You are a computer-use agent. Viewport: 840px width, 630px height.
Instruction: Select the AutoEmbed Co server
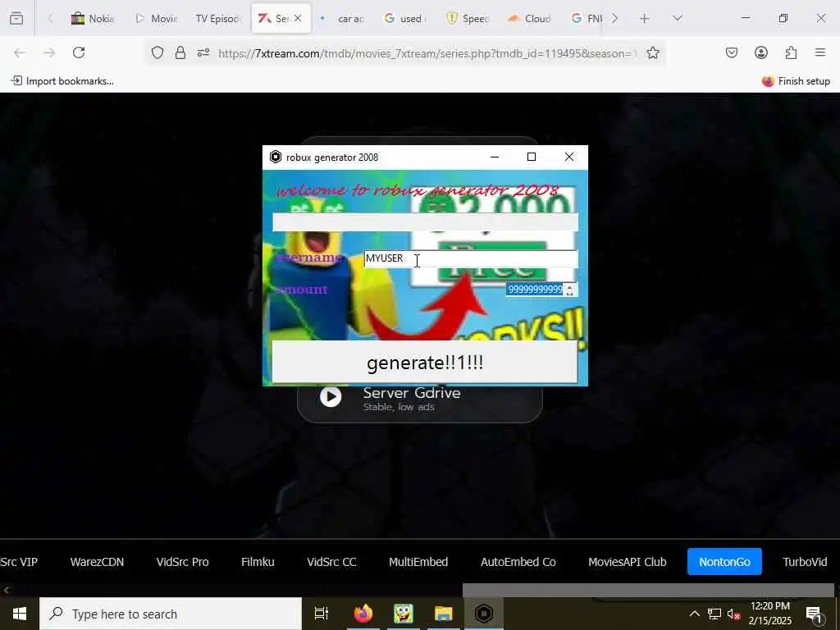pyautogui.click(x=518, y=562)
